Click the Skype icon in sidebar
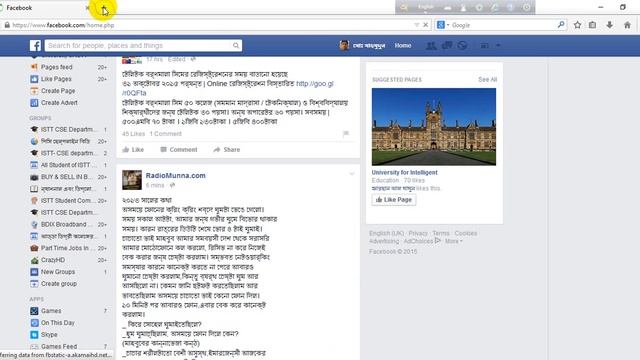 tap(34, 335)
